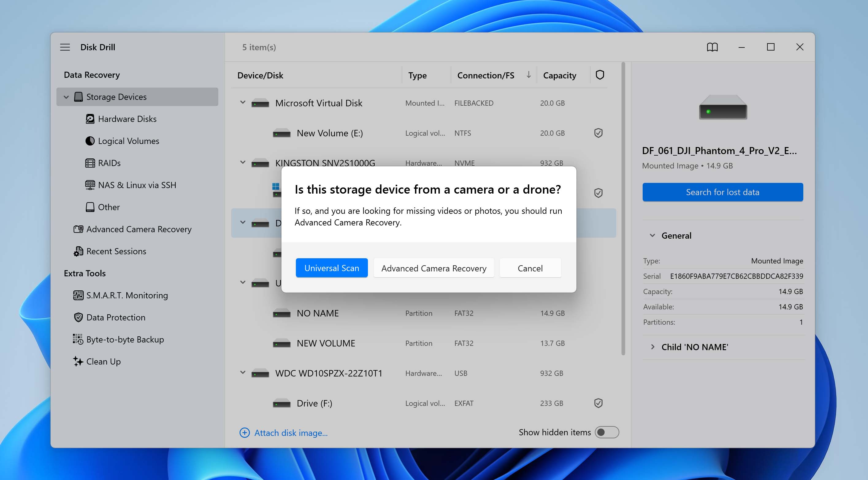Open Data Protection in Extra Tools

pyautogui.click(x=116, y=317)
